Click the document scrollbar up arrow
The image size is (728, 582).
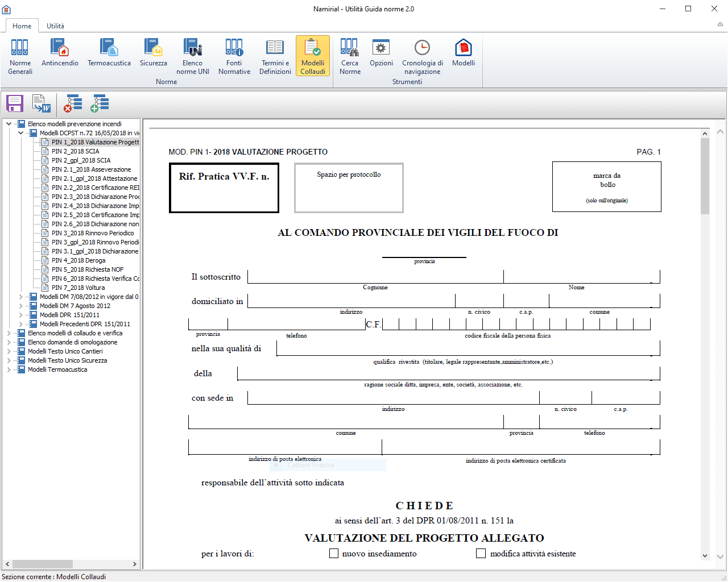[705, 134]
